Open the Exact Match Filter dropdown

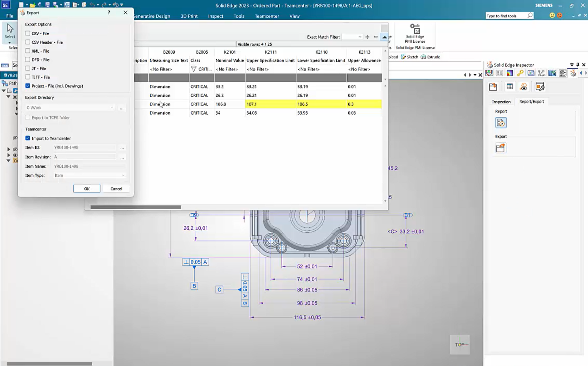coord(360,37)
